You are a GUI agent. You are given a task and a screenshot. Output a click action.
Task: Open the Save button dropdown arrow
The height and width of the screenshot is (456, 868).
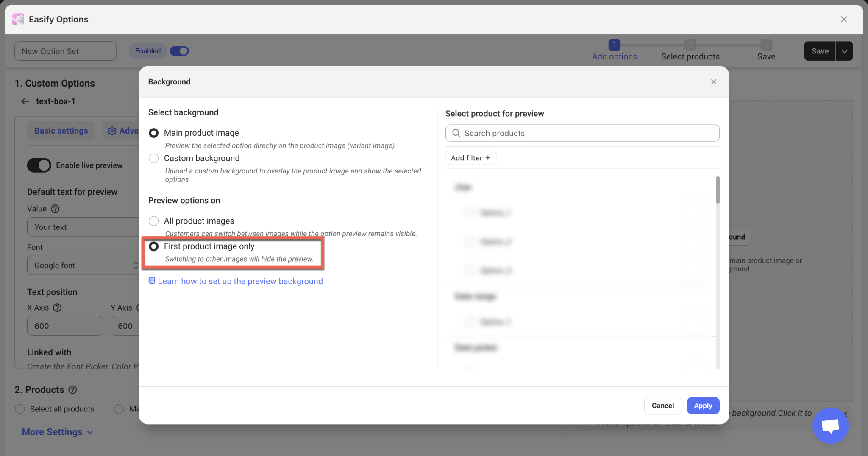(x=844, y=51)
